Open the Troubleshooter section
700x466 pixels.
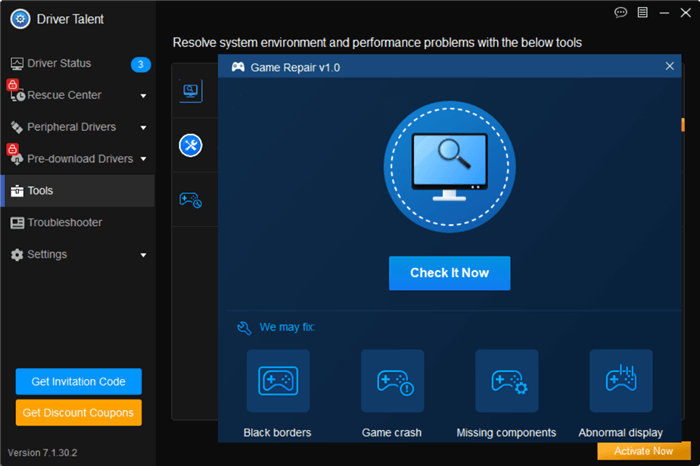(78, 222)
